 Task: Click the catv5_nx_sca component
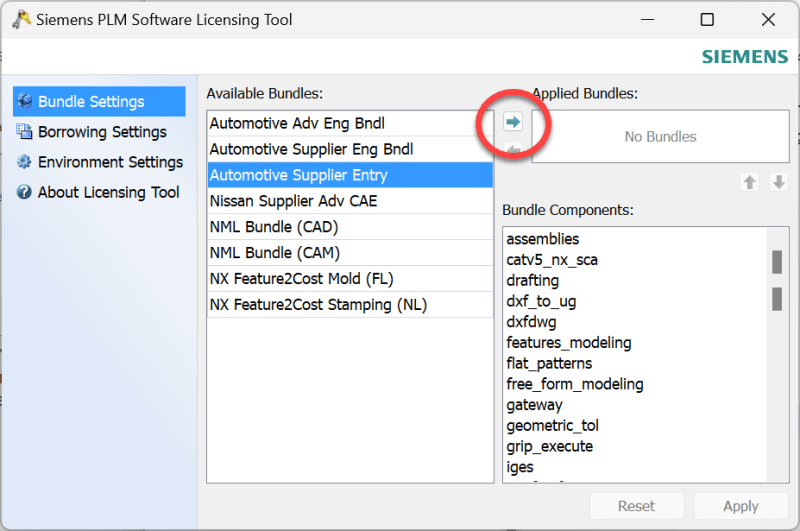point(552,260)
